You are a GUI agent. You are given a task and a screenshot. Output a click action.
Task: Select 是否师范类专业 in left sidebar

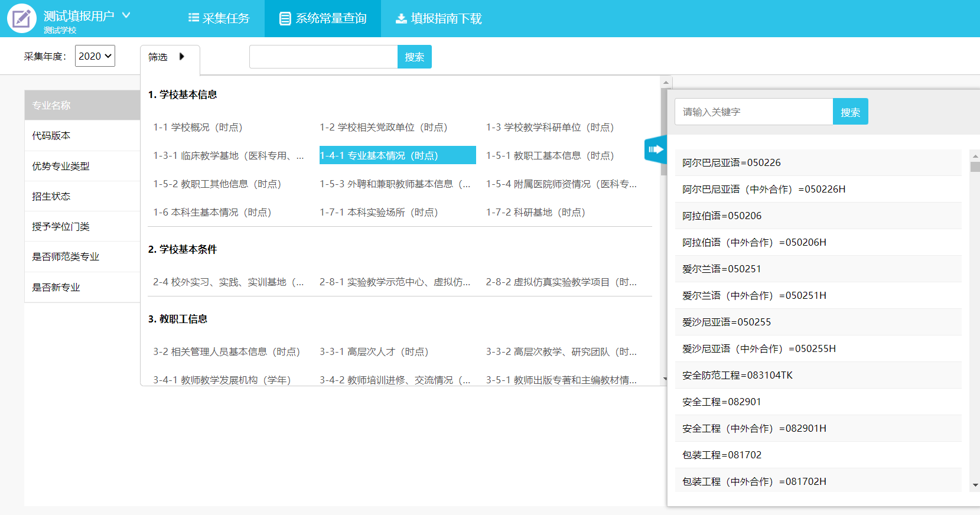tap(66, 256)
